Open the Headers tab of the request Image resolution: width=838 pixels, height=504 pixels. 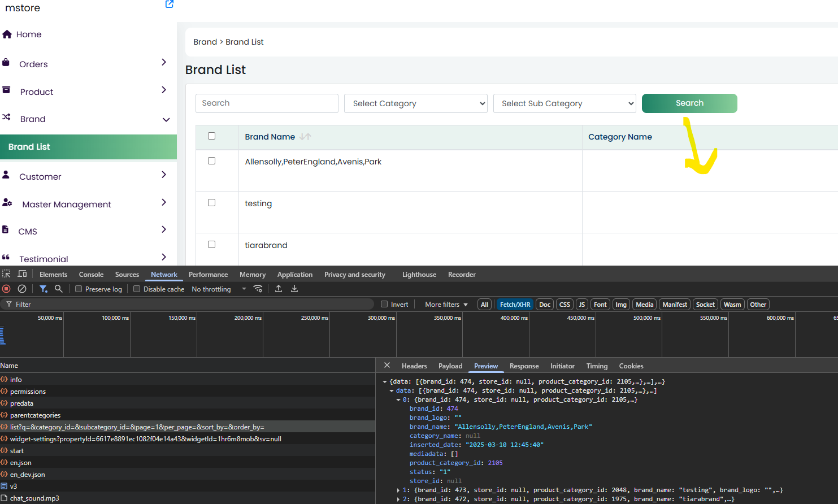[x=414, y=366]
